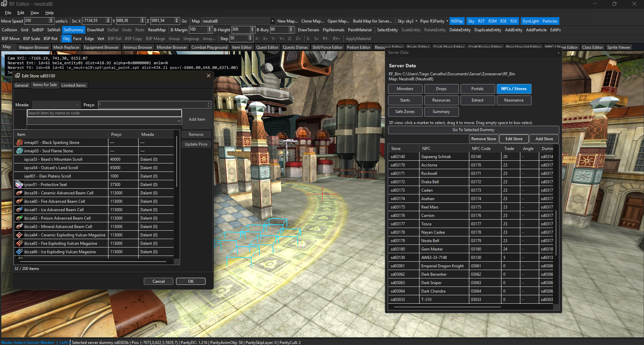Click the Protective Seat item icon
The image size is (644, 345).
pyautogui.click(x=19, y=184)
